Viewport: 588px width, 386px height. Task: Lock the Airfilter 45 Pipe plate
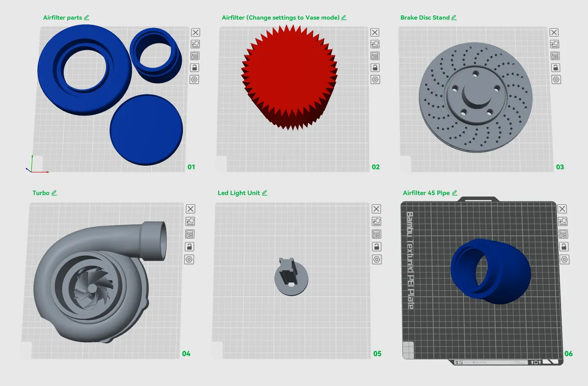tap(563, 247)
